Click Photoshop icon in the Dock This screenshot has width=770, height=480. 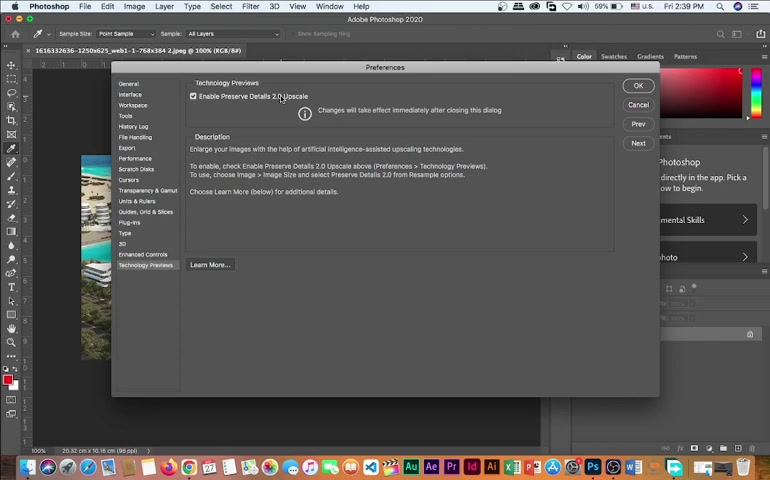point(593,467)
